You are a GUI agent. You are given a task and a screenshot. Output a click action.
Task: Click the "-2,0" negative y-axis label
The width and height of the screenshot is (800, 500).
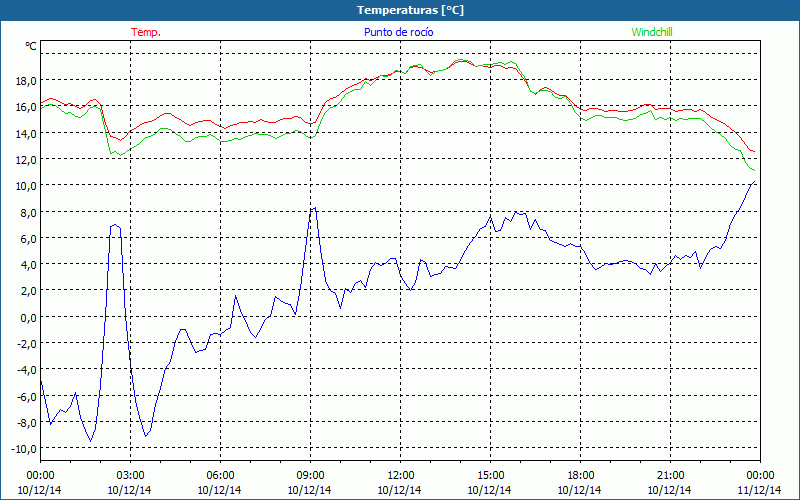[27, 344]
